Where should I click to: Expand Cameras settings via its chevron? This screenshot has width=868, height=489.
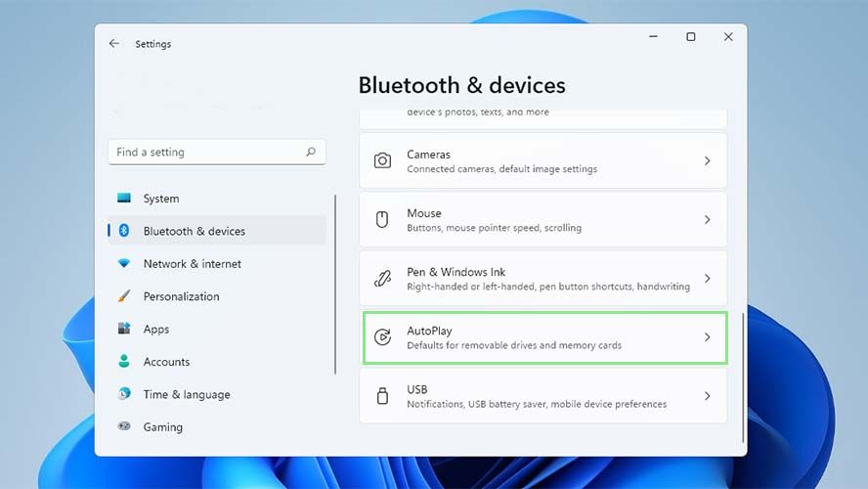[707, 160]
